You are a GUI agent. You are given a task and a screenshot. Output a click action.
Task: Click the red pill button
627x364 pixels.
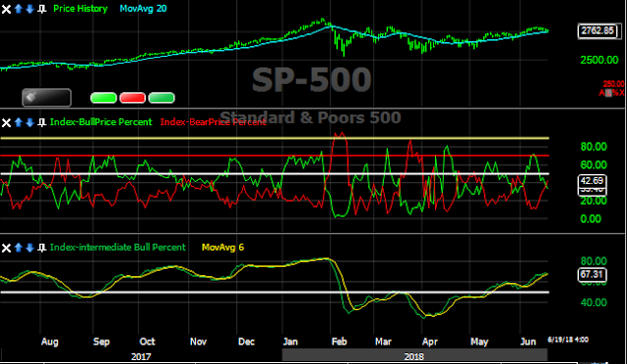point(133,98)
